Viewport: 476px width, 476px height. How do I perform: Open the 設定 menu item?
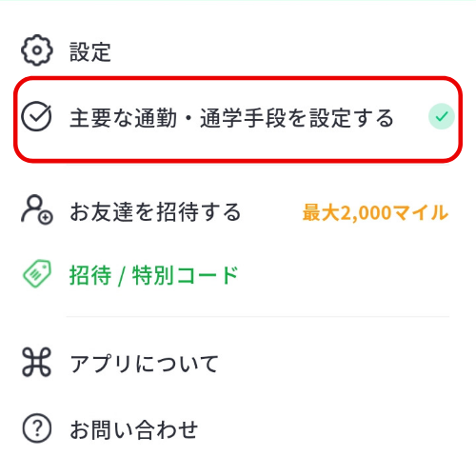point(90,51)
